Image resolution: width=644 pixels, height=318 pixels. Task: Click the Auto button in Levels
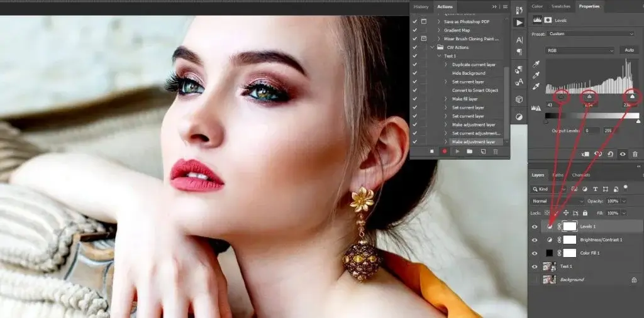point(628,50)
